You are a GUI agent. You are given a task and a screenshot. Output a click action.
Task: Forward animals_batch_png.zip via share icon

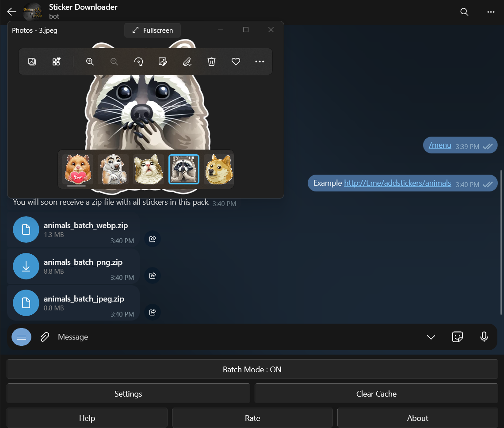click(153, 275)
